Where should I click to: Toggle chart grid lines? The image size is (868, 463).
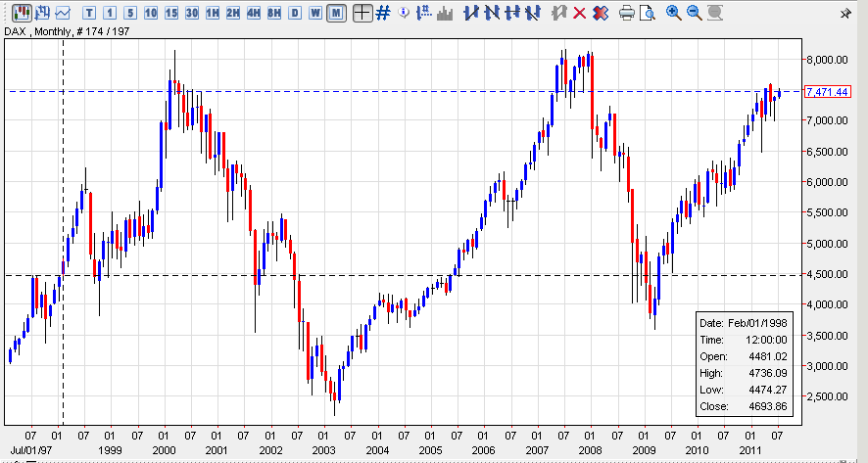tap(383, 13)
